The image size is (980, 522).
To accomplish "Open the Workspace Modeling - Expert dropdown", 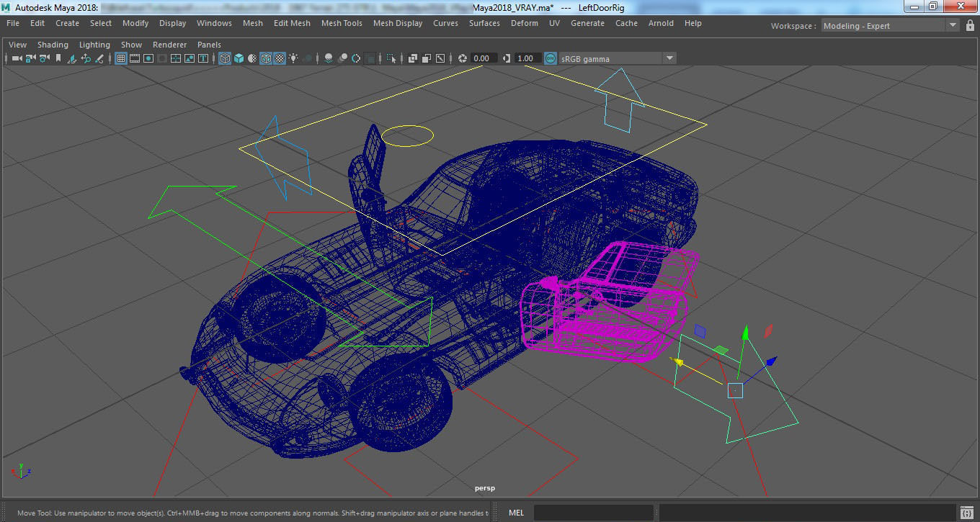I will (891, 25).
